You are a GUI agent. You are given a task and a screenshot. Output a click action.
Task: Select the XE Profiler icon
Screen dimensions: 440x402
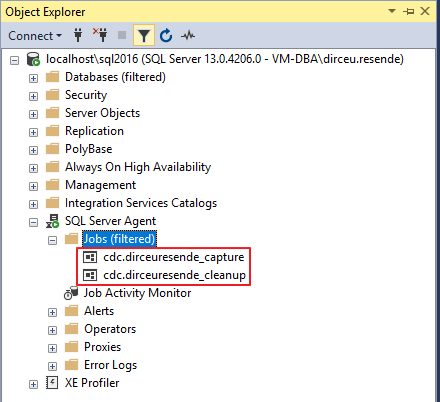click(52, 383)
